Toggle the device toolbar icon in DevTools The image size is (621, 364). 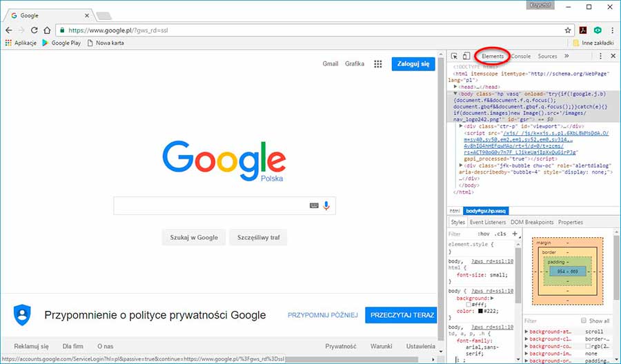(466, 56)
